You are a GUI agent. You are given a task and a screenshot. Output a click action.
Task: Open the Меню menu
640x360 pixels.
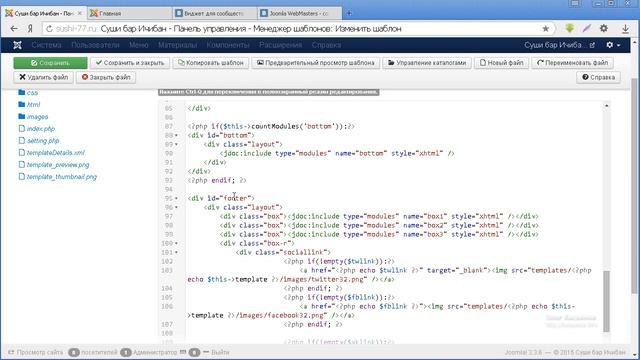[x=139, y=45]
